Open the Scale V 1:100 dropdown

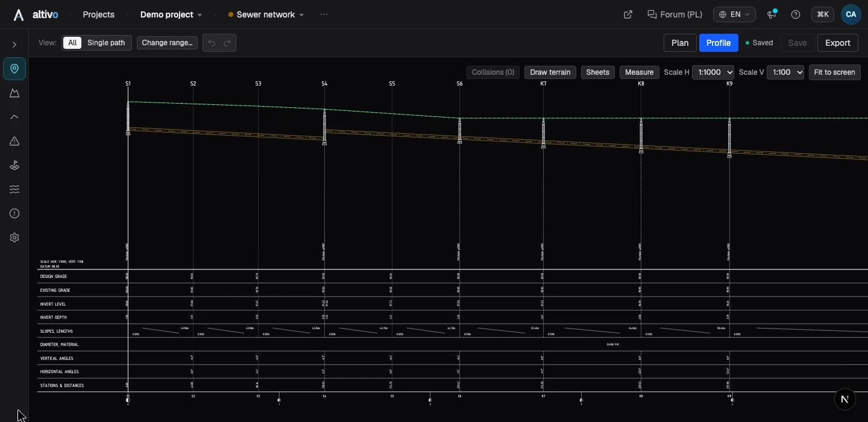point(785,72)
